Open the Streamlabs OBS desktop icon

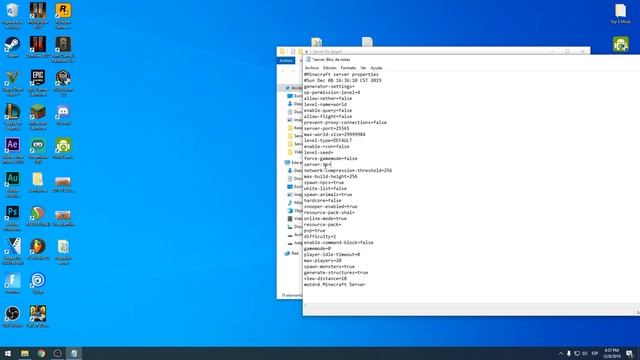38,151
